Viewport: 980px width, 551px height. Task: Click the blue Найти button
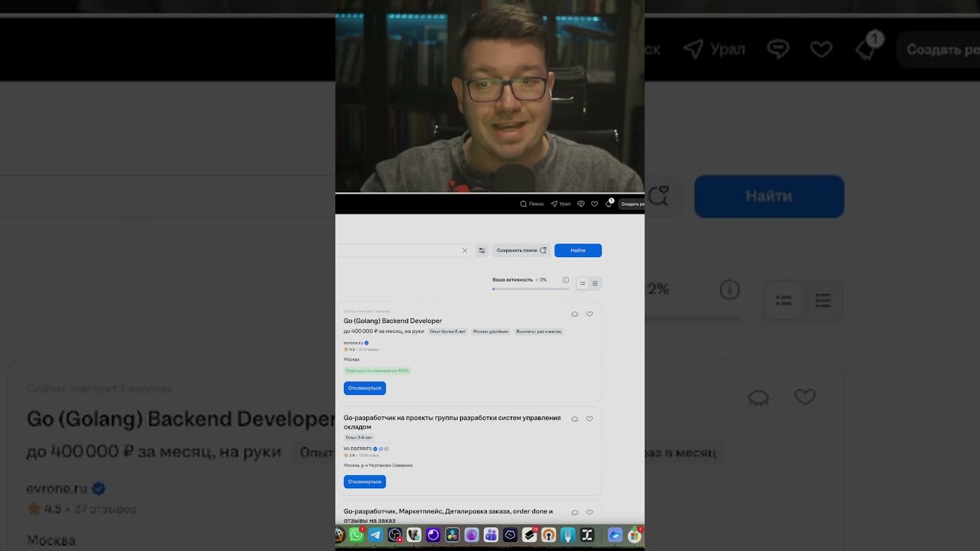(578, 250)
